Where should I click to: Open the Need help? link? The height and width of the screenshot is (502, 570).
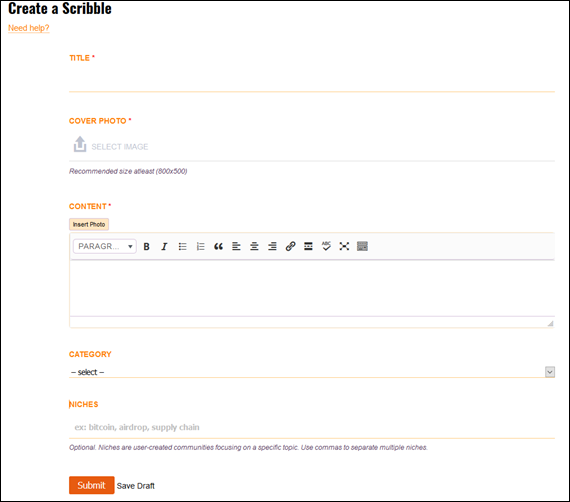(x=29, y=28)
